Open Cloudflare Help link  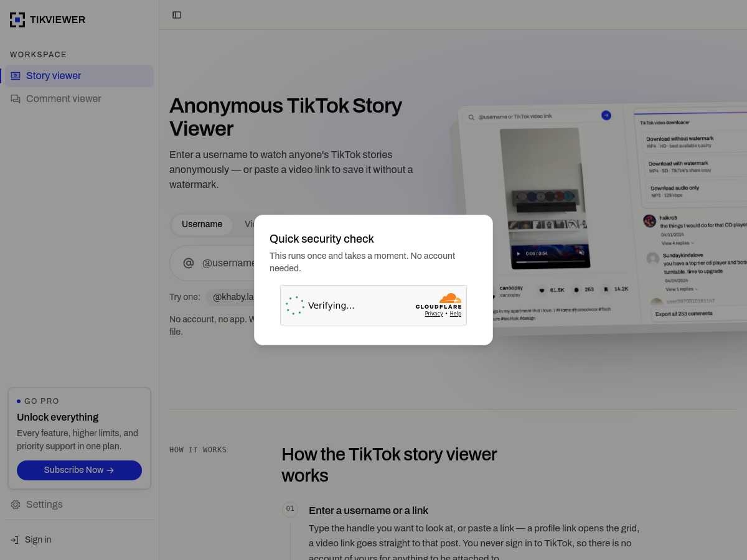(x=456, y=314)
